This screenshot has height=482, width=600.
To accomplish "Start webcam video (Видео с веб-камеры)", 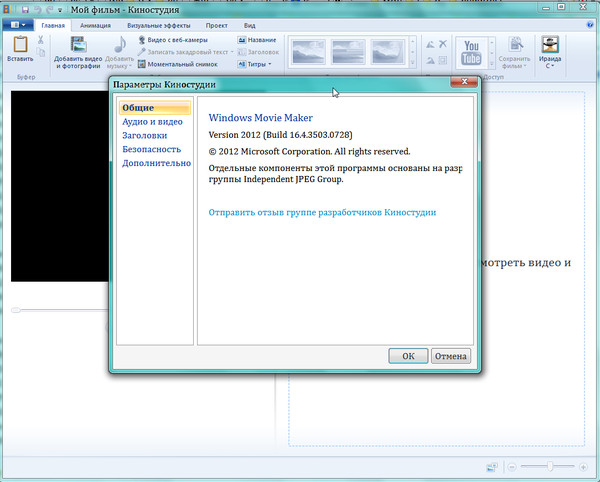I will tap(173, 40).
